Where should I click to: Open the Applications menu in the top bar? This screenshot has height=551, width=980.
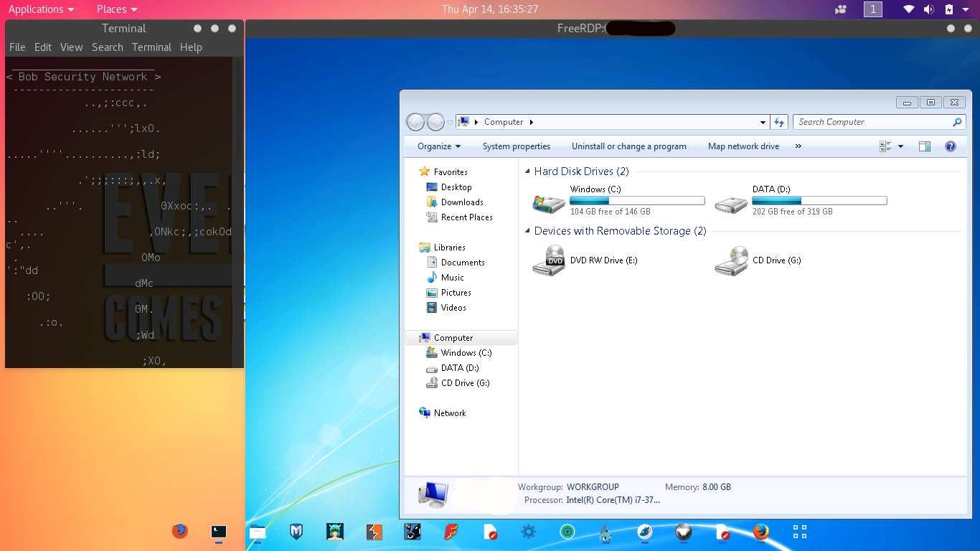click(x=37, y=9)
